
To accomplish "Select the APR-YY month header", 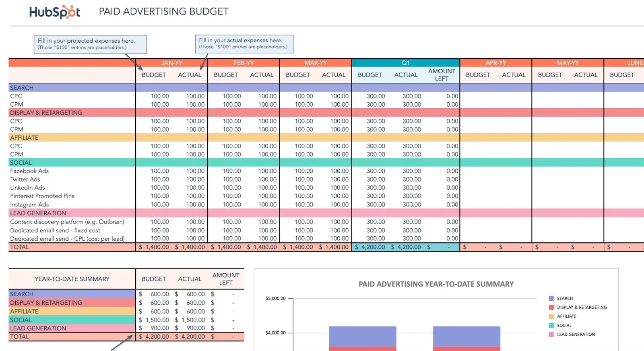I will (495, 63).
